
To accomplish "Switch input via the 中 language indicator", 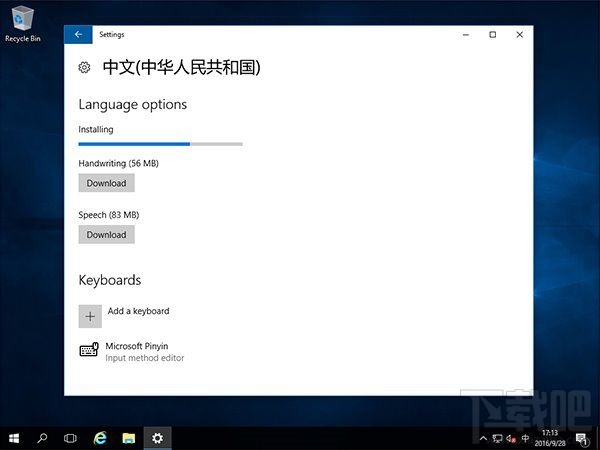I will click(525, 439).
